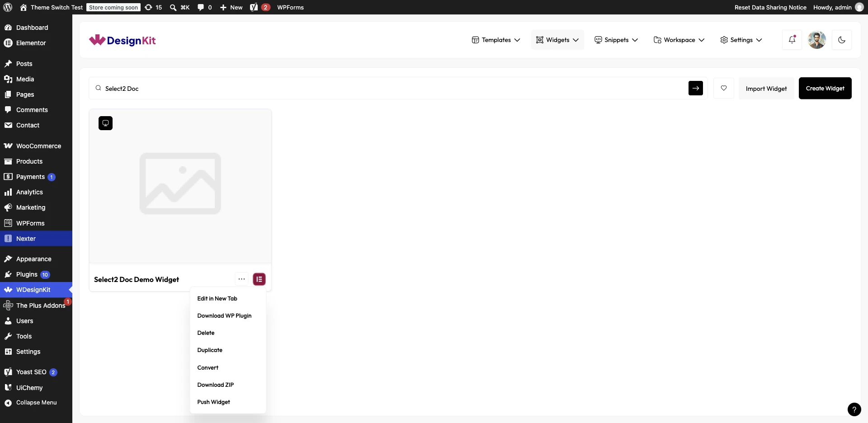Viewport: 868px width, 423px height.
Task: Open the 15 pending updates icon
Action: tap(153, 7)
